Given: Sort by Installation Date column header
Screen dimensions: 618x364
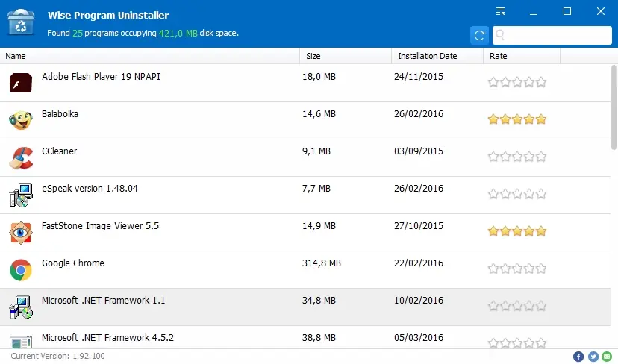Looking at the screenshot, I should (437, 56).
